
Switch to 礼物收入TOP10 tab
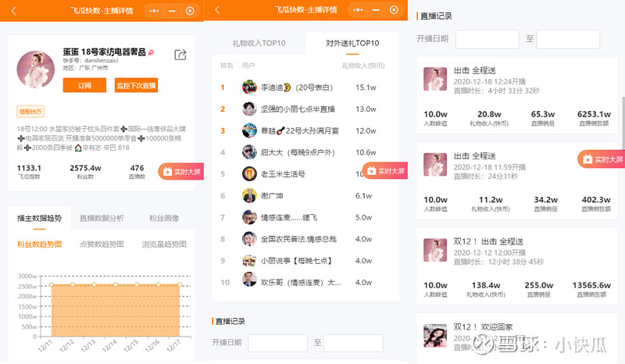tap(259, 43)
